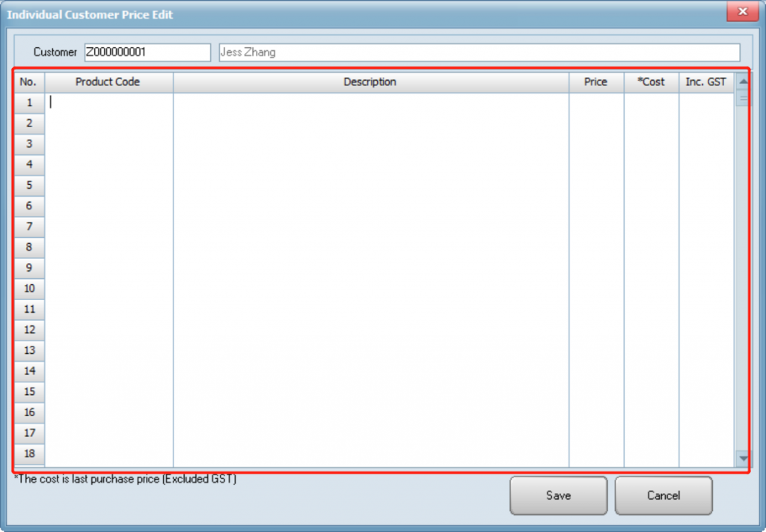The height and width of the screenshot is (532, 766).
Task: Click the Price cell in row 3
Action: coord(595,144)
